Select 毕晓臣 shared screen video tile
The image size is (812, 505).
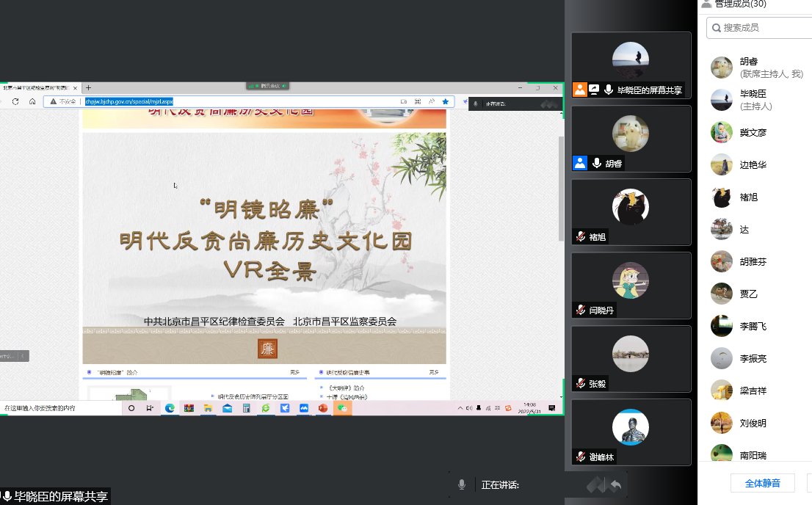click(x=631, y=65)
